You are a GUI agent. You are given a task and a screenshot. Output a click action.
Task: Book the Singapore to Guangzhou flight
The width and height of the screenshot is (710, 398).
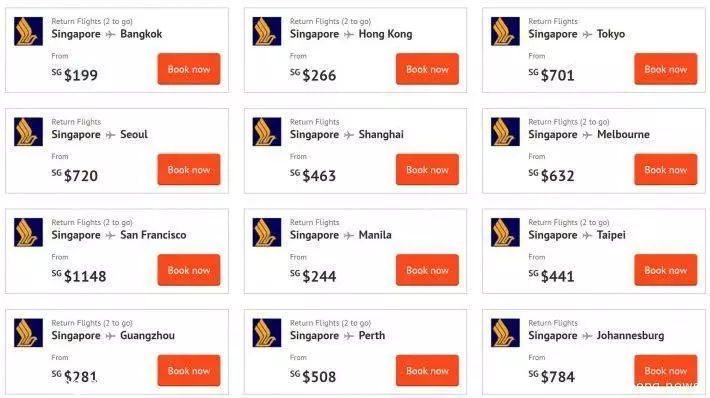pyautogui.click(x=189, y=371)
